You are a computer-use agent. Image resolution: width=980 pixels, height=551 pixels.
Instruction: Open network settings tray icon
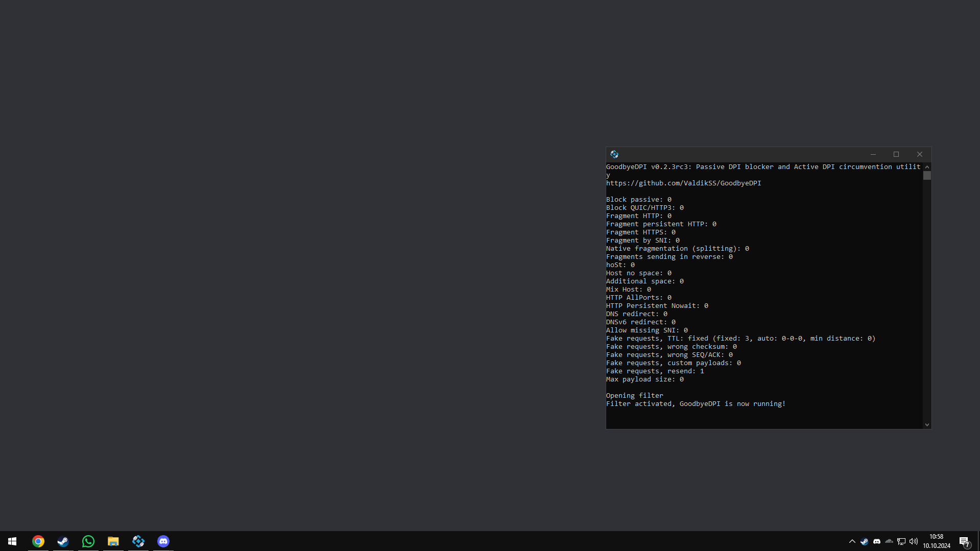pyautogui.click(x=901, y=541)
